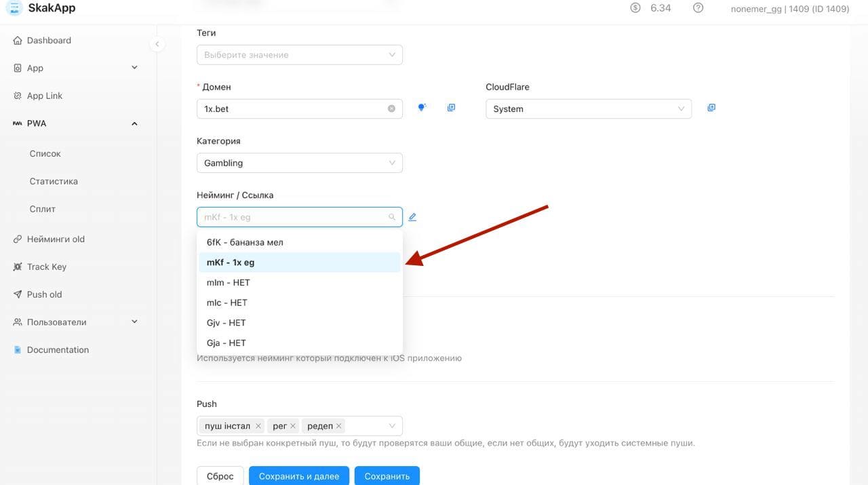The height and width of the screenshot is (485, 868).
Task: Click the 'Сохранить и далее' button
Action: [298, 476]
